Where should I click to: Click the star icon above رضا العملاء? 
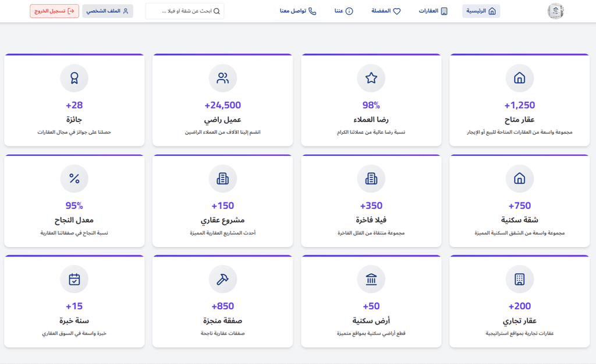371,78
